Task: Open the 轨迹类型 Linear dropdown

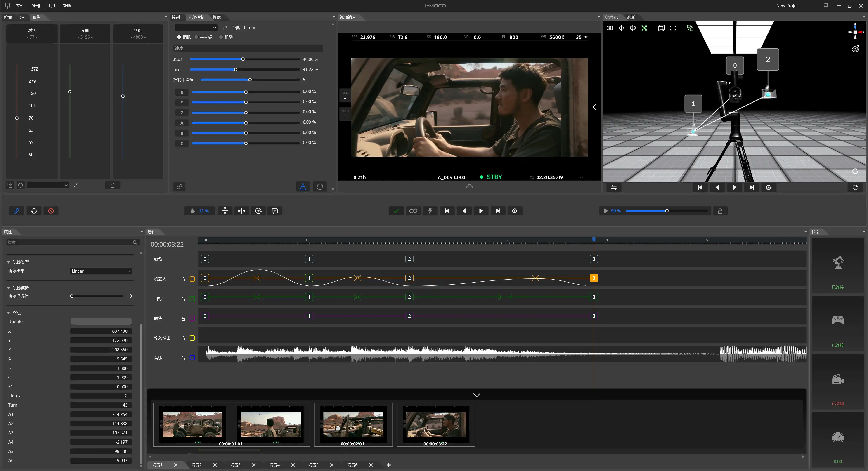Action: tap(101, 271)
